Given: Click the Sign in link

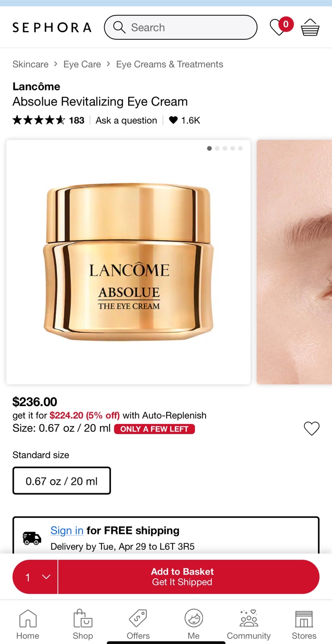Looking at the screenshot, I should pyautogui.click(x=67, y=530).
